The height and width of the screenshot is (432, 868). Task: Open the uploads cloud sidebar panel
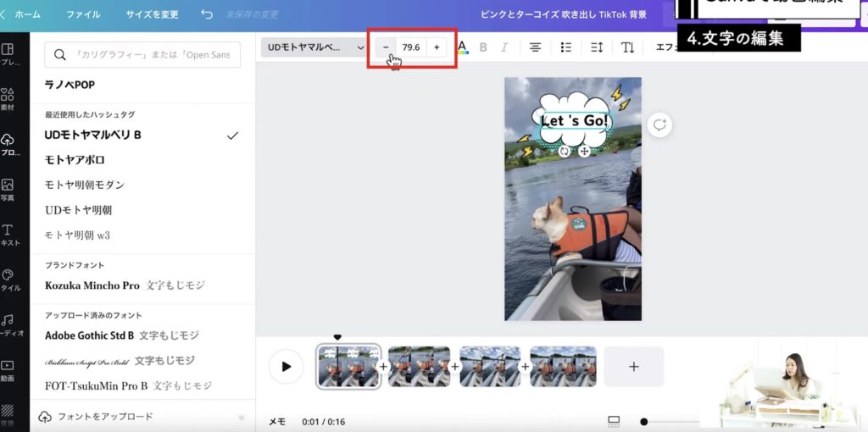[8, 145]
